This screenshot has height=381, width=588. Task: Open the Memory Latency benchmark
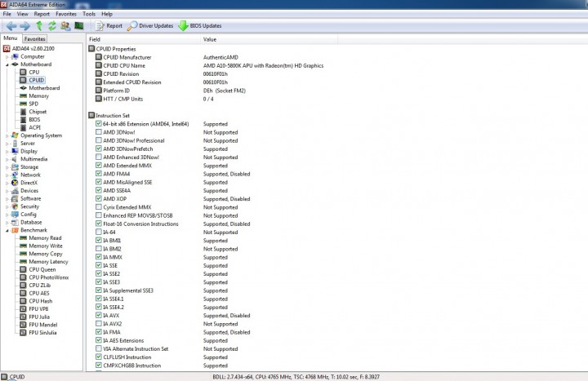tap(44, 262)
